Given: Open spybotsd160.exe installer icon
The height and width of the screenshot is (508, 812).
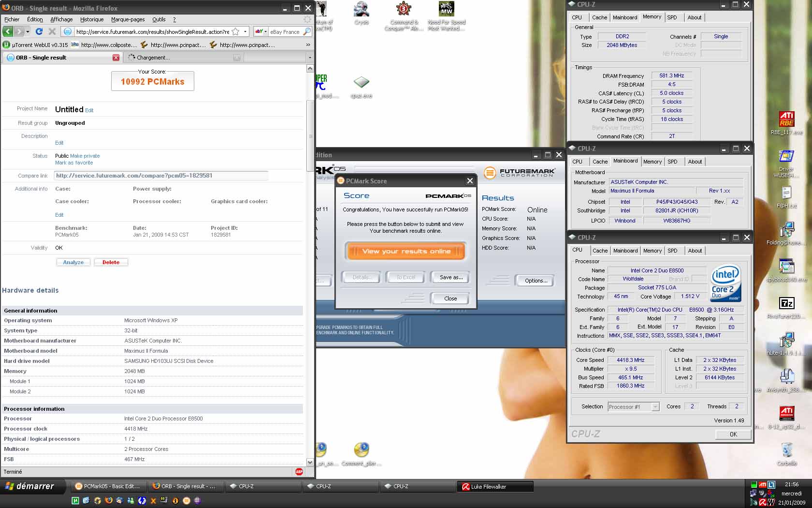Looking at the screenshot, I should [x=786, y=270].
